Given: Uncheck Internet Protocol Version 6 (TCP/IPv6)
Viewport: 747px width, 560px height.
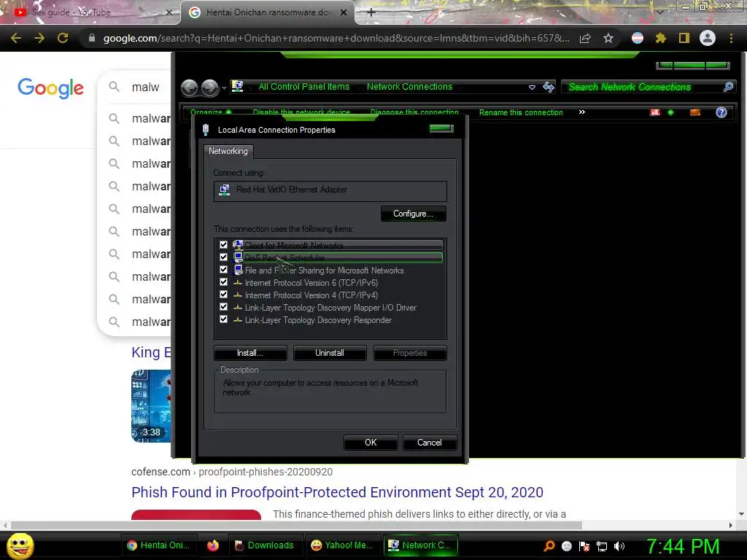Looking at the screenshot, I should pos(223,282).
